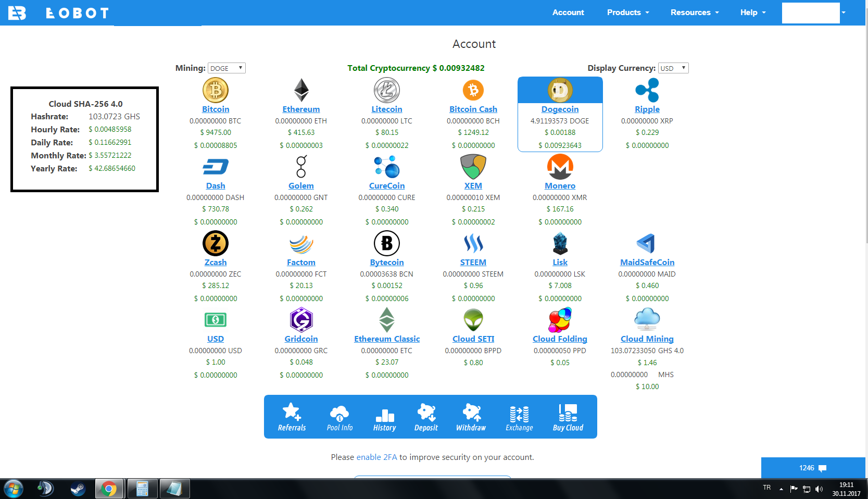Select the Dogecoin coin icon
868x499 pixels.
point(560,90)
